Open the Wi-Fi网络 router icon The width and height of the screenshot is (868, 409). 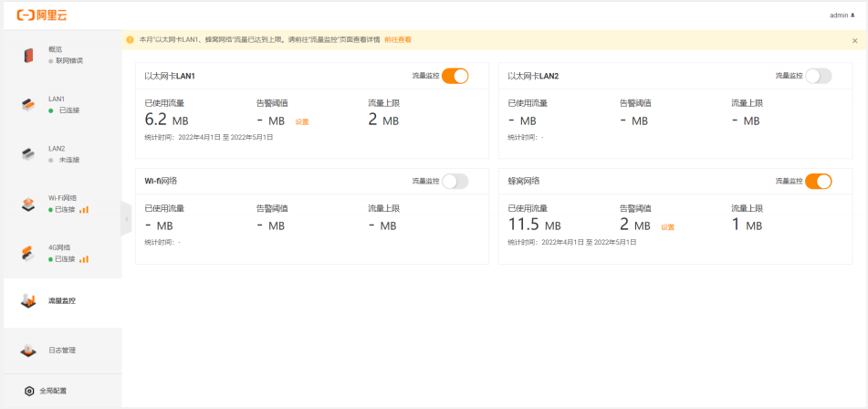27,204
